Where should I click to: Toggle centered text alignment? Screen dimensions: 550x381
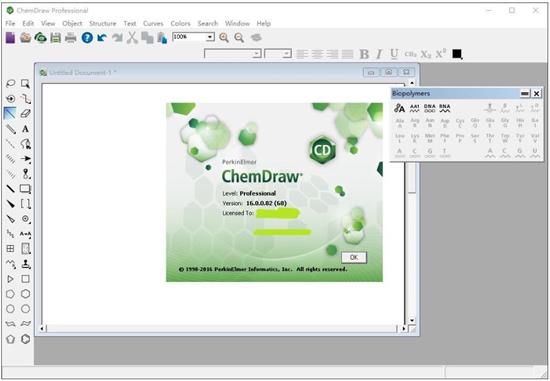pyautogui.click(x=317, y=54)
